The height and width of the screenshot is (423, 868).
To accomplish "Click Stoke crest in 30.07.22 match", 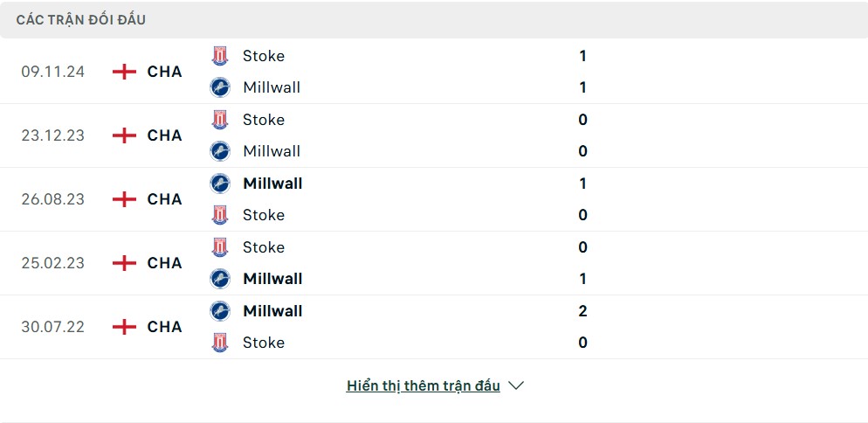I will [x=220, y=343].
